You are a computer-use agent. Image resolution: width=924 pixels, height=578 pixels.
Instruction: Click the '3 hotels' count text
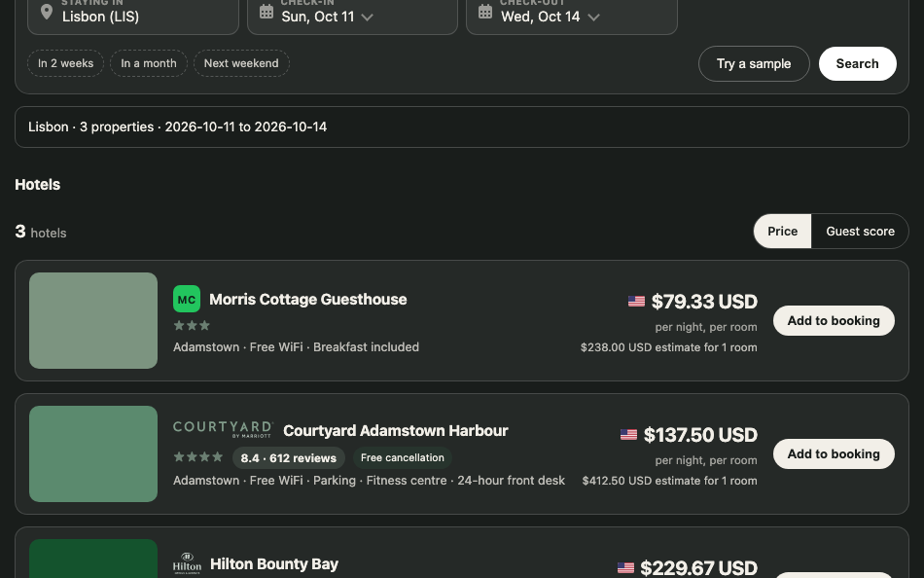point(41,232)
